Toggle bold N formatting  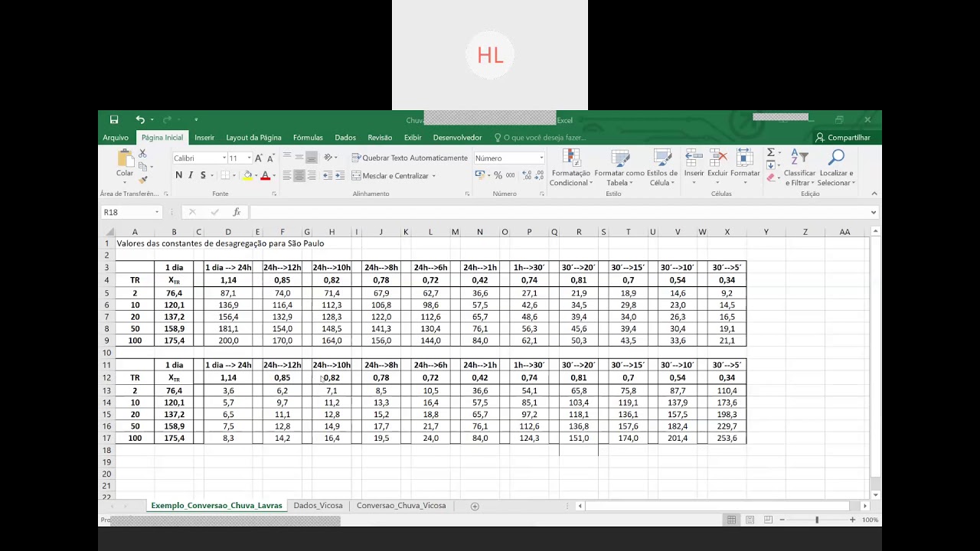(178, 175)
